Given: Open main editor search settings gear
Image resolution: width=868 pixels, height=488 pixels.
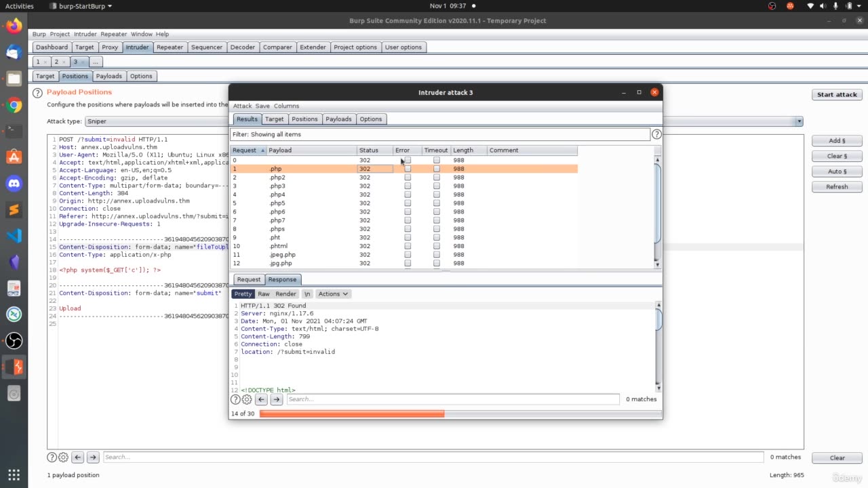Looking at the screenshot, I should point(63,457).
